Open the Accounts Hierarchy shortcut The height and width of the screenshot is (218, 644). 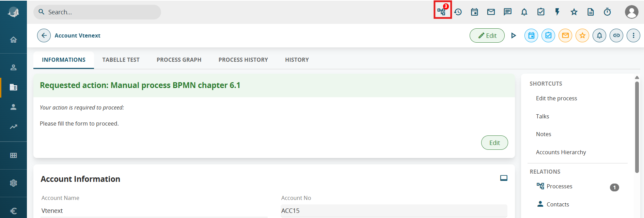(x=561, y=152)
